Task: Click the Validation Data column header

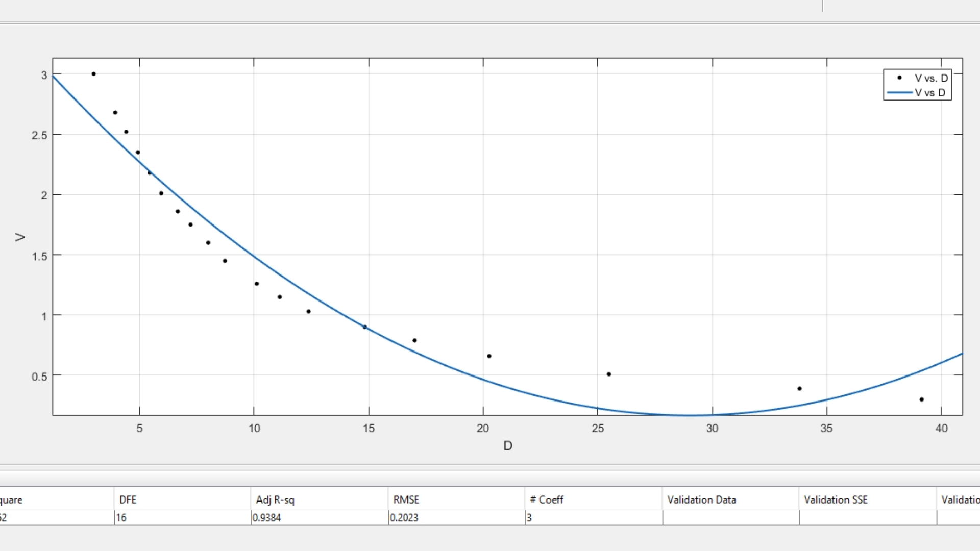Action: pos(701,499)
